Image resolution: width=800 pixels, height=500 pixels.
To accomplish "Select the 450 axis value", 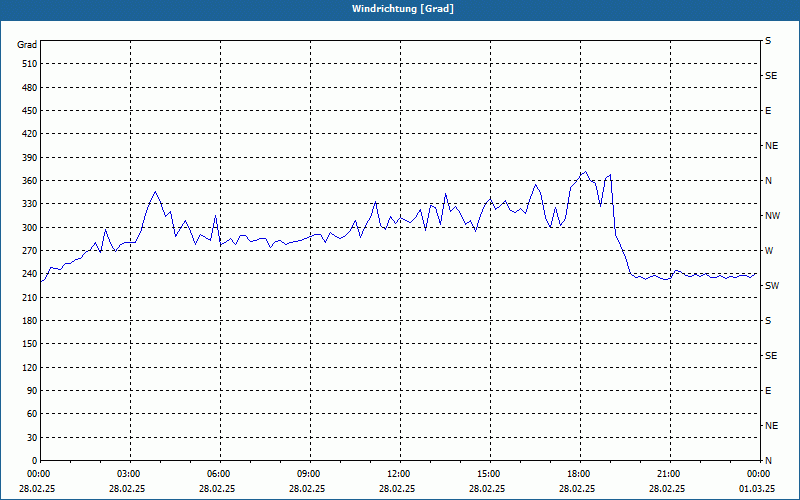I will pyautogui.click(x=29, y=111).
